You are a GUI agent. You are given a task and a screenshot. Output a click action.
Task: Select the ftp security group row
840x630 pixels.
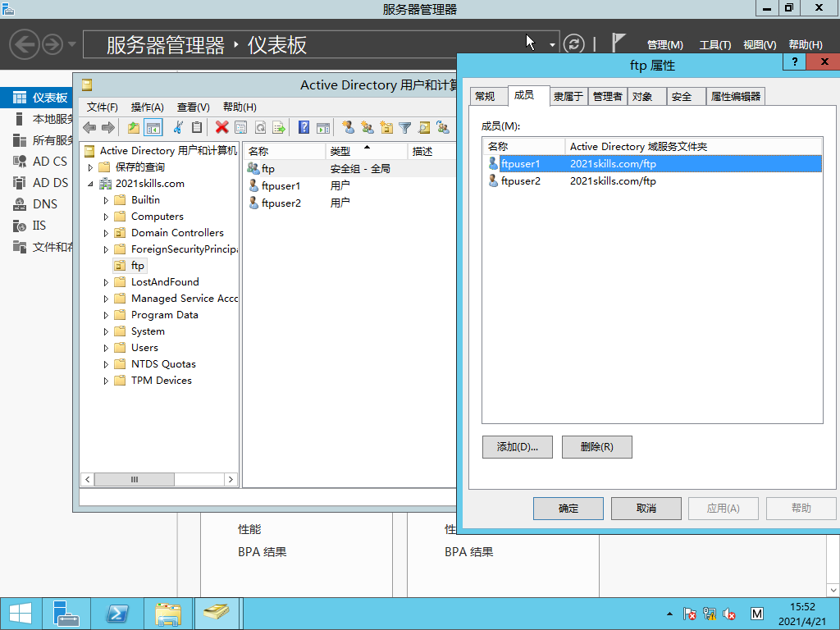tap(351, 169)
